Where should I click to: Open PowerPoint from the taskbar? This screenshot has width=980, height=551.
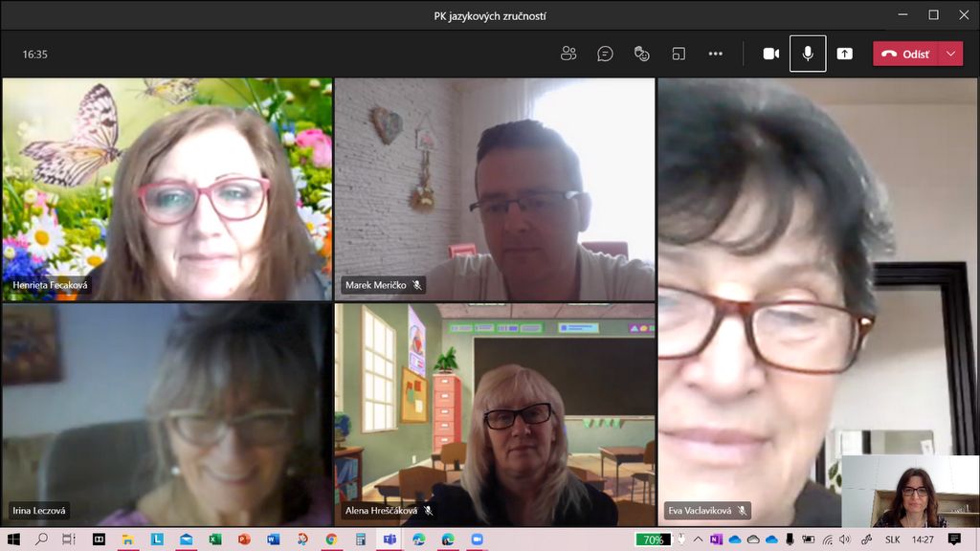pos(244,540)
